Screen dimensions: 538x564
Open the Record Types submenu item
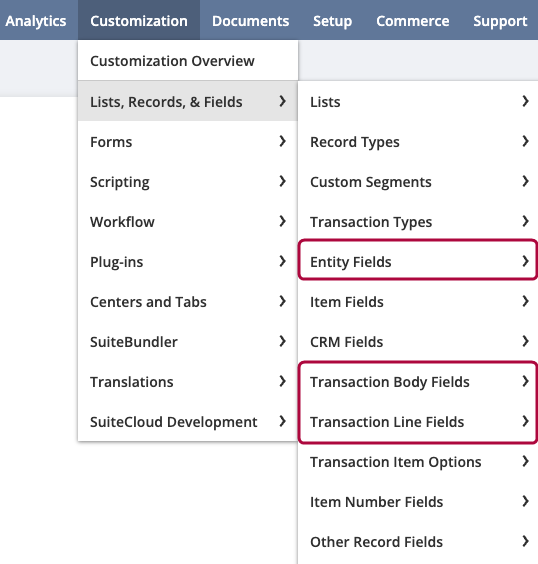click(x=418, y=142)
